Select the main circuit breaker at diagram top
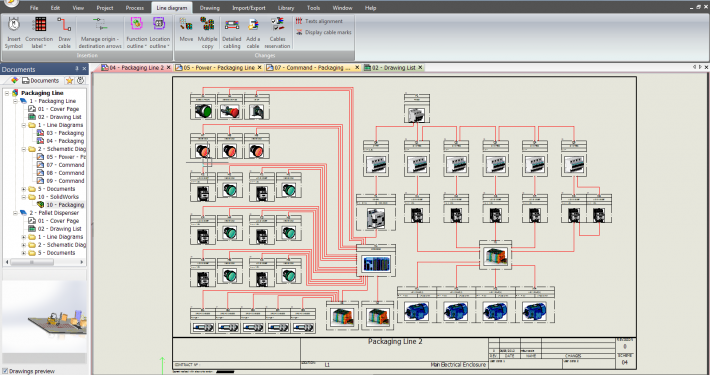This screenshot has width=710, height=375. point(417,108)
